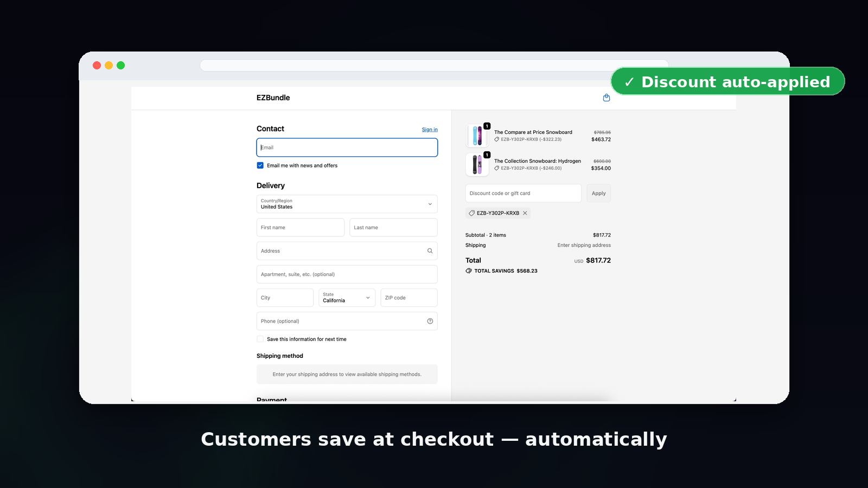The height and width of the screenshot is (488, 868).
Task: Click the red close window button
Action: 97,65
